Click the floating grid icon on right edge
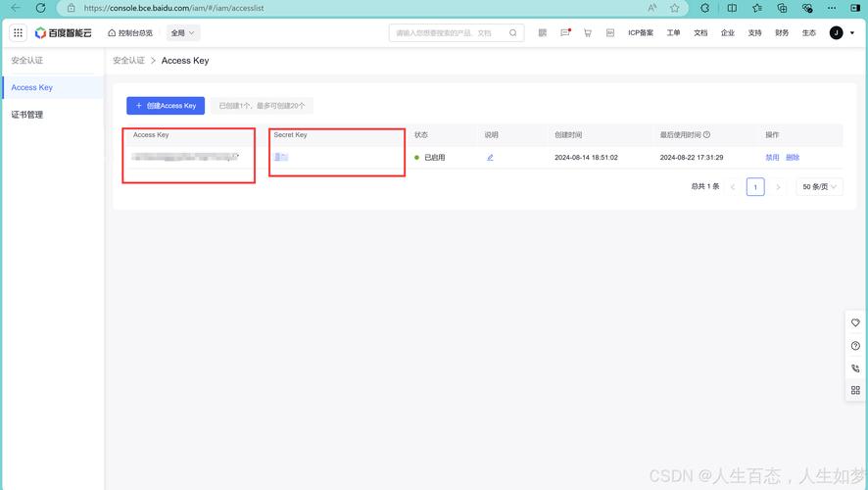 coord(855,390)
